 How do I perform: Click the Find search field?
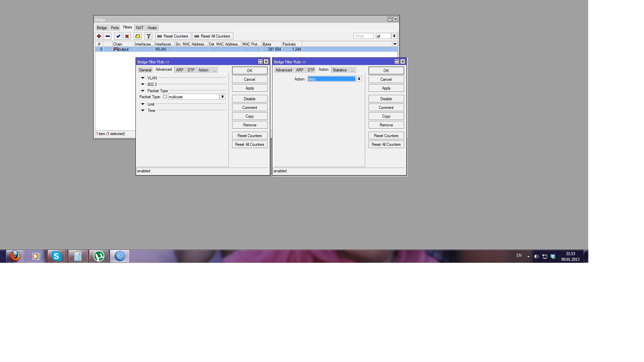(363, 36)
